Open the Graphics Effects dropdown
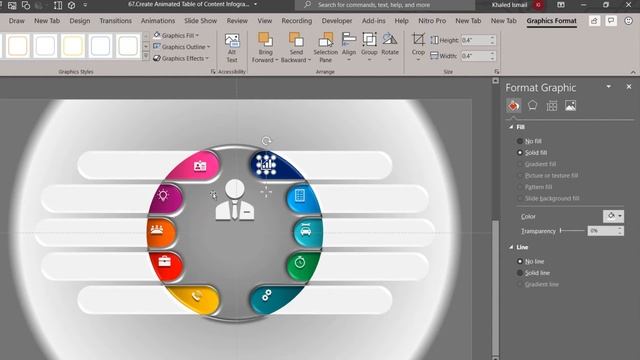 181,58
